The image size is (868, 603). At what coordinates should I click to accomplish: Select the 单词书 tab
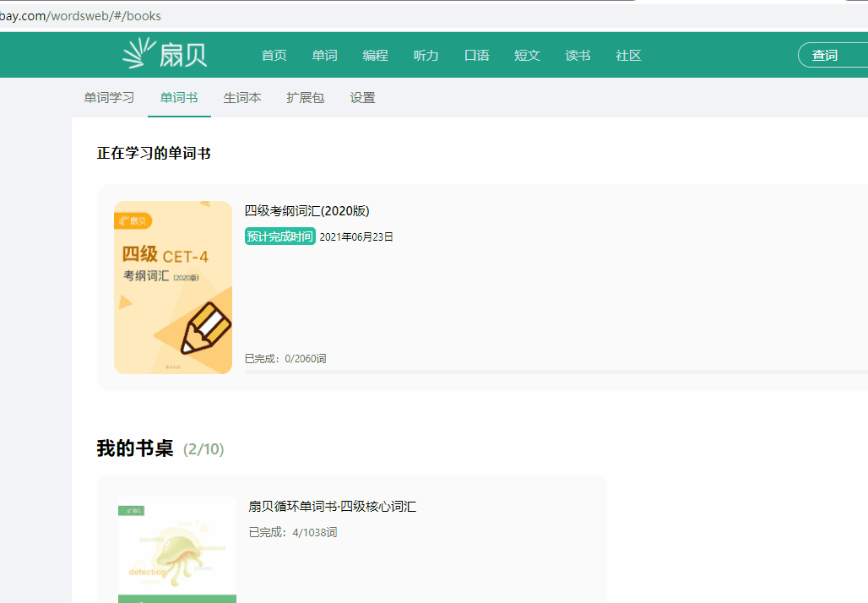point(179,98)
